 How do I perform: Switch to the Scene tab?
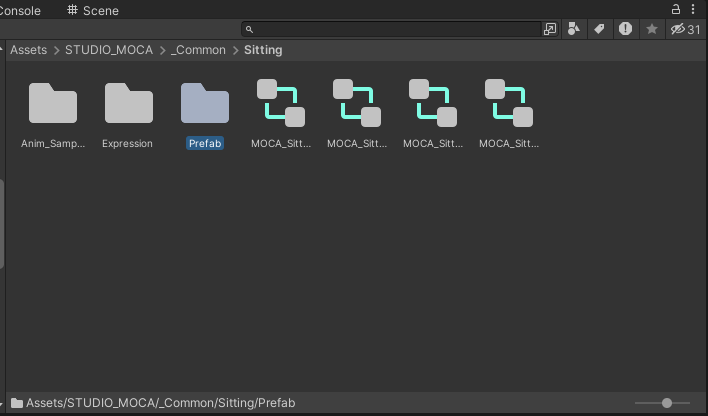coord(93,10)
